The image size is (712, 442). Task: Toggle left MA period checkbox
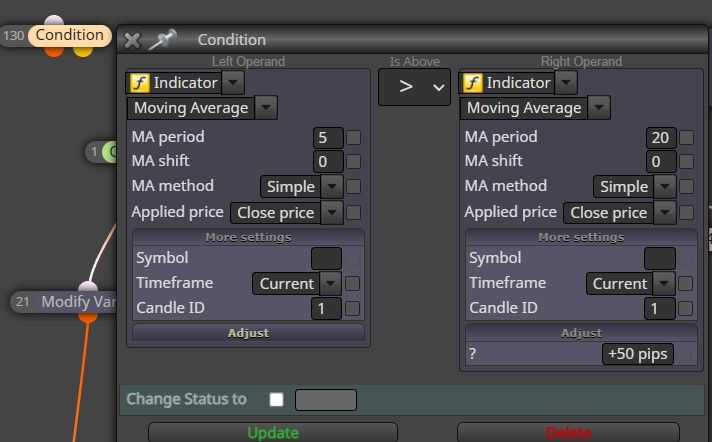(x=354, y=138)
